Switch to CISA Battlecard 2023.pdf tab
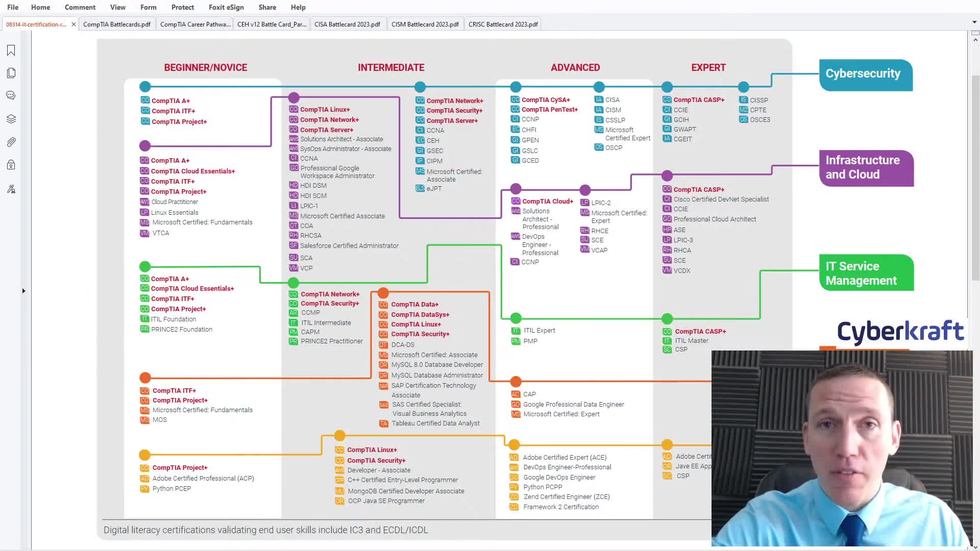Viewport: 980px width, 551px height. click(x=347, y=24)
